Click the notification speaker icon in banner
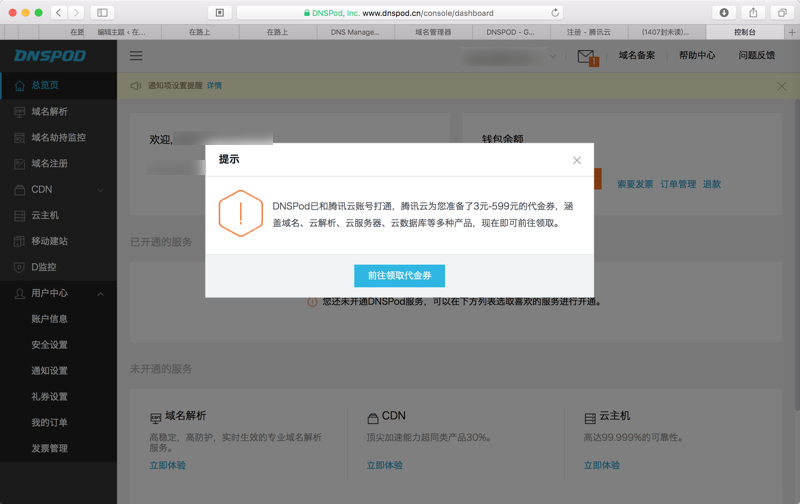This screenshot has height=504, width=800. coord(135,86)
